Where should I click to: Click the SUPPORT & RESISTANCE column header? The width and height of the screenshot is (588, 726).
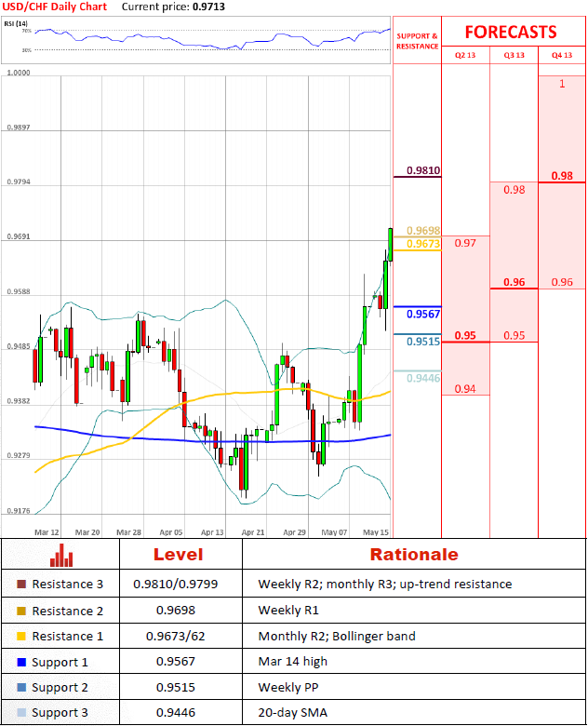(x=417, y=41)
